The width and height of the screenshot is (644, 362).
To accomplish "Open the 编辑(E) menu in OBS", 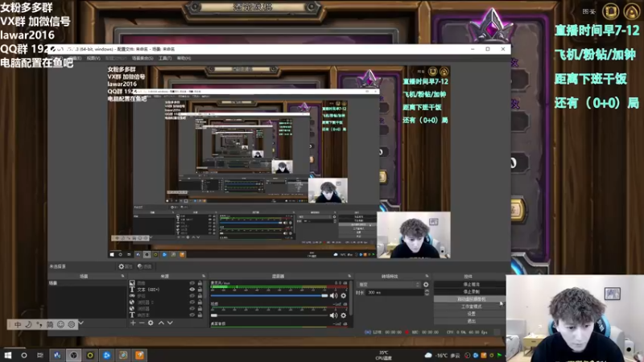I will tap(75, 58).
